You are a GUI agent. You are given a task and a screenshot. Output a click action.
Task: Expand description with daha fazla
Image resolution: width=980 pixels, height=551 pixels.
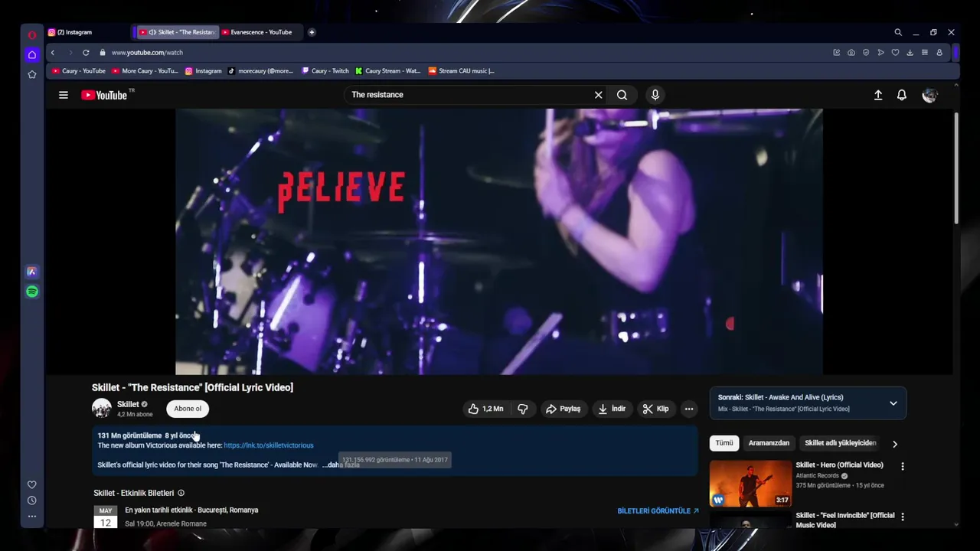[x=342, y=465]
